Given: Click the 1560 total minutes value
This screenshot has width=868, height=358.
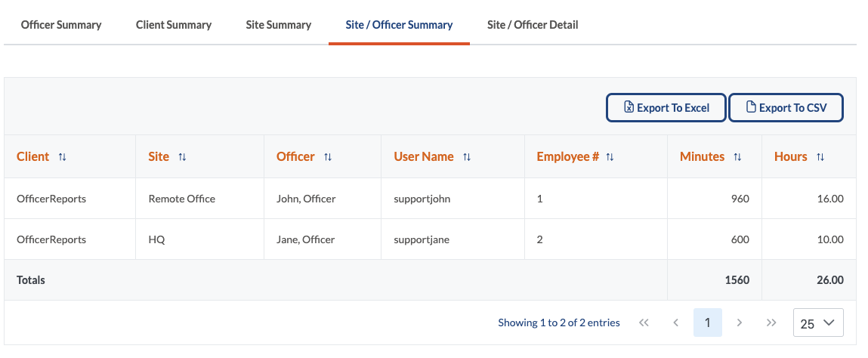Looking at the screenshot, I should tap(737, 280).
